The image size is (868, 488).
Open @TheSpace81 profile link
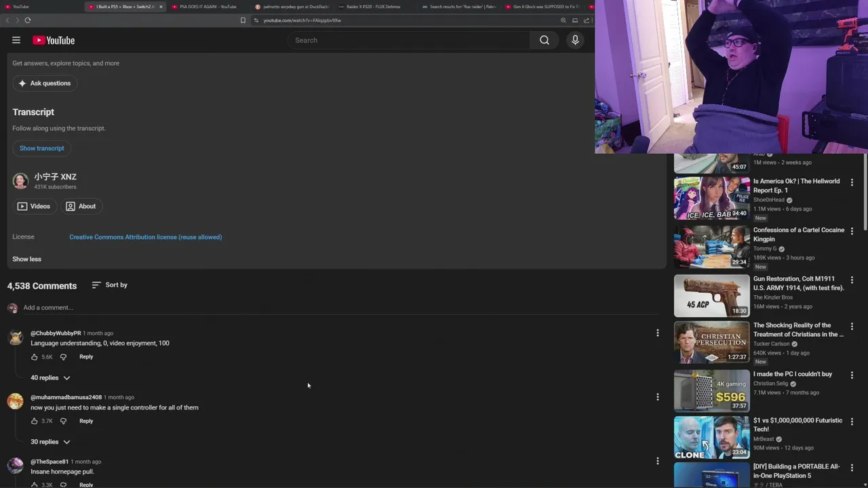point(50,462)
